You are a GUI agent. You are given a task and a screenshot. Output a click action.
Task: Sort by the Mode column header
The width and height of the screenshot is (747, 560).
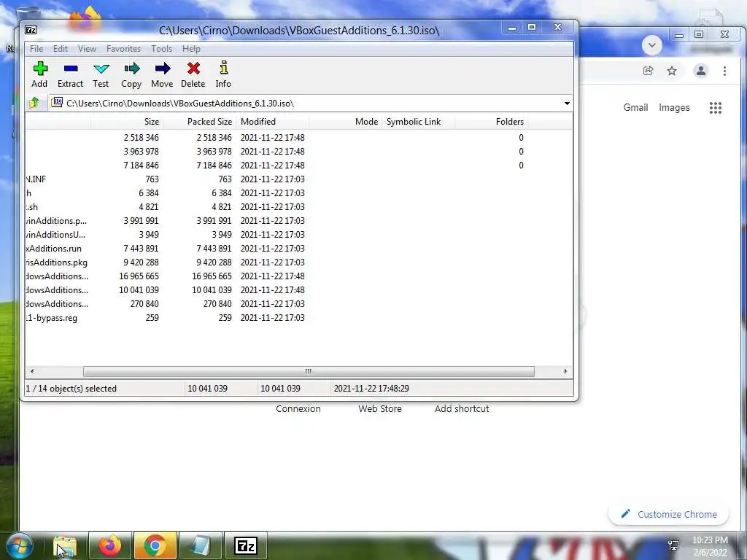[345, 122]
